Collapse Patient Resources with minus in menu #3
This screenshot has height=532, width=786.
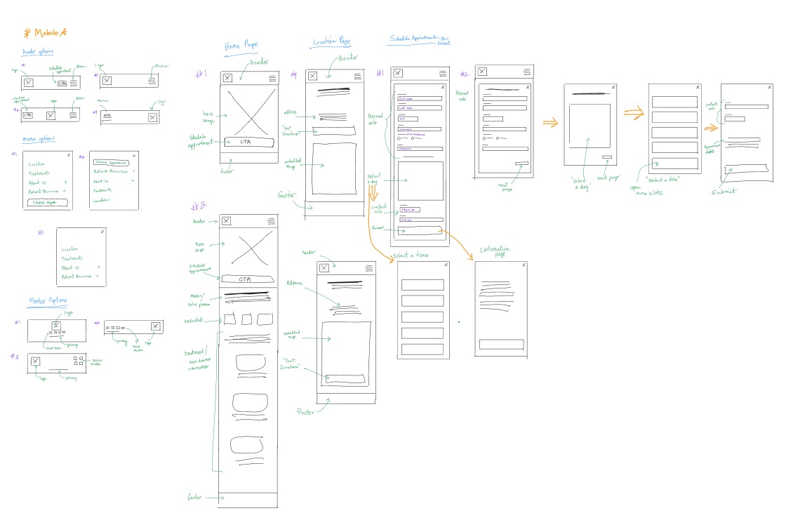tap(98, 277)
